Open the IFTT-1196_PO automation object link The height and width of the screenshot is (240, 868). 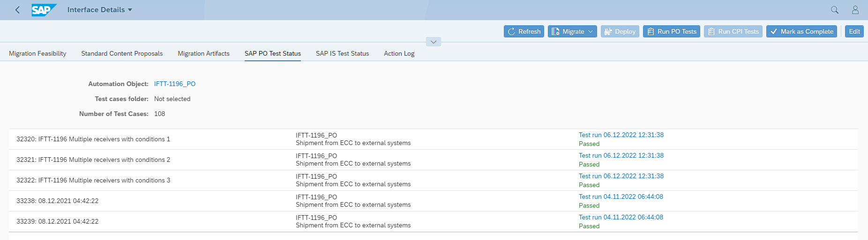tap(175, 84)
